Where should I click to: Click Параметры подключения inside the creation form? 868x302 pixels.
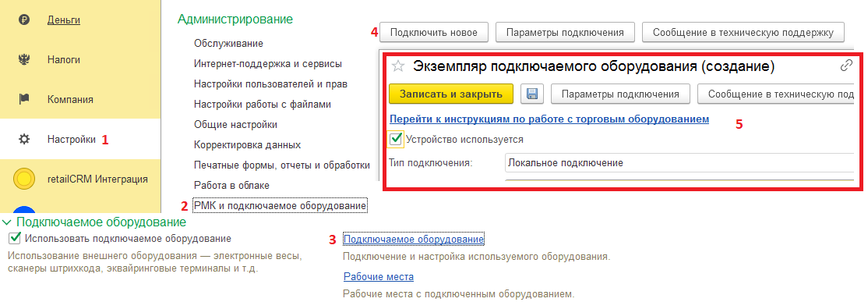click(620, 94)
